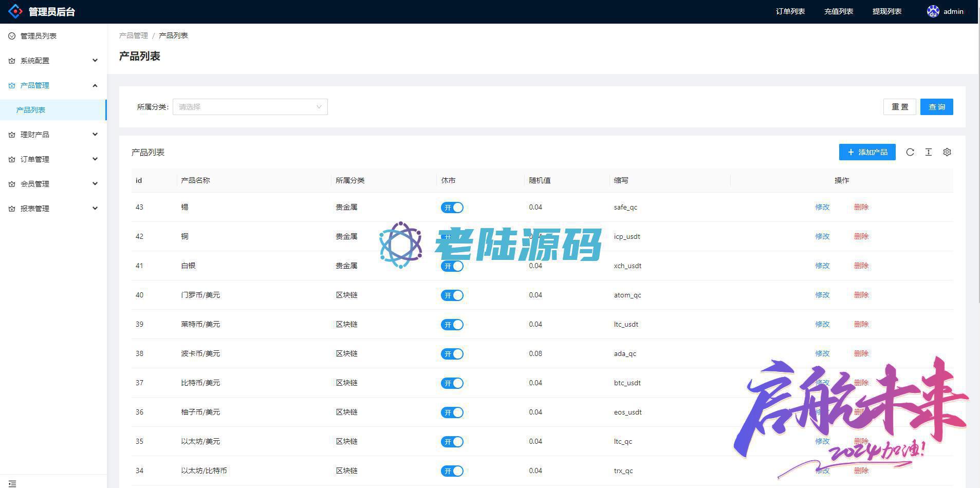Click the icon beside 系统配置

point(12,61)
